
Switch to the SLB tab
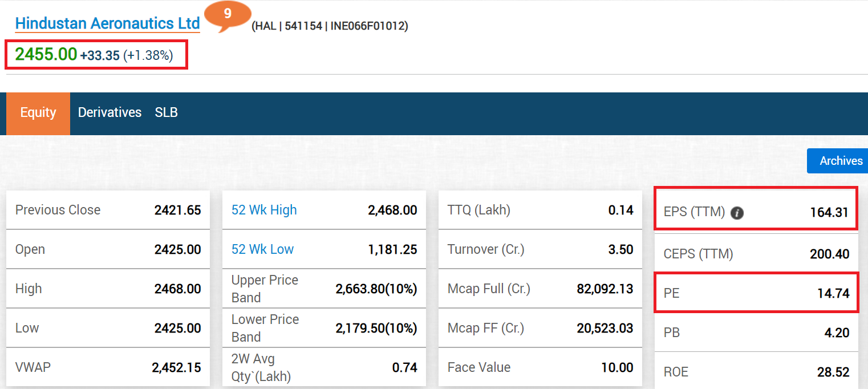pos(167,113)
